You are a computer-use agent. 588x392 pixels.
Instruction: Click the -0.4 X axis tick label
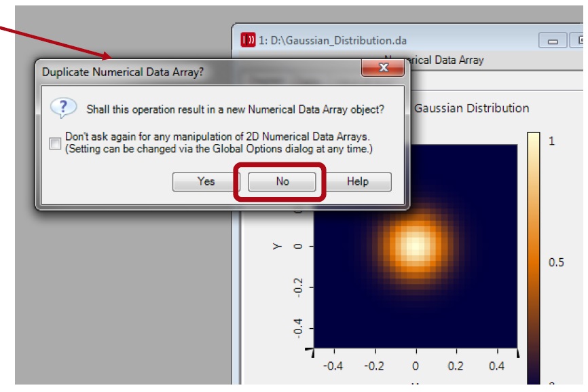pos(333,366)
